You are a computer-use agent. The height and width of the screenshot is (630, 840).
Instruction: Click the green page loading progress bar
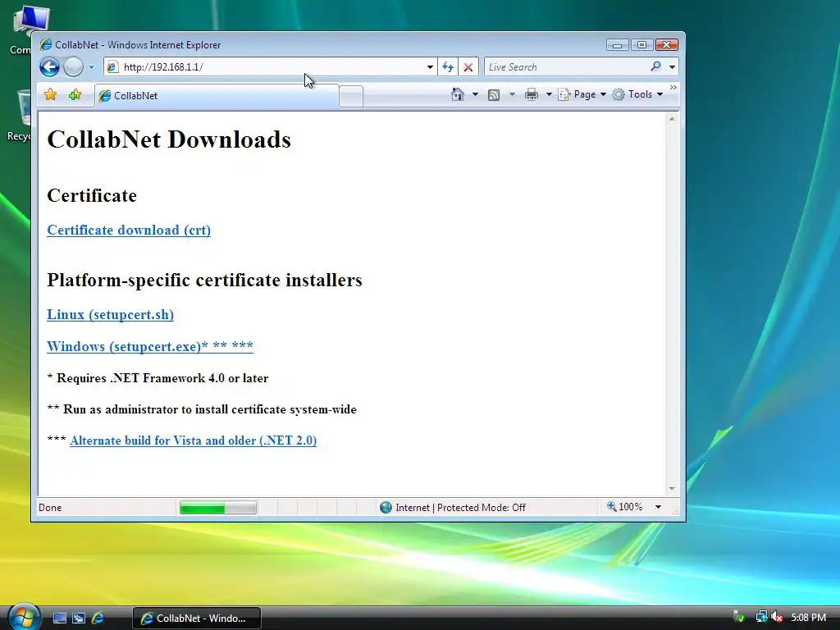point(217,507)
